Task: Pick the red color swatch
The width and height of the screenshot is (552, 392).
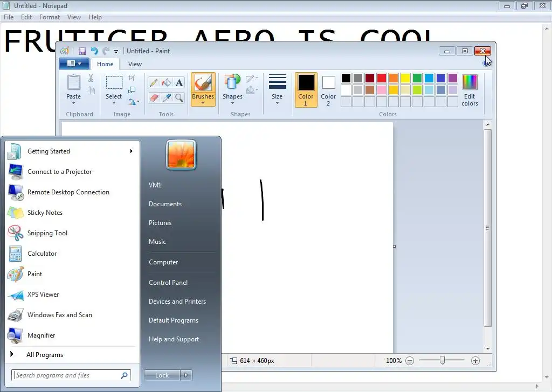Action: 382,78
